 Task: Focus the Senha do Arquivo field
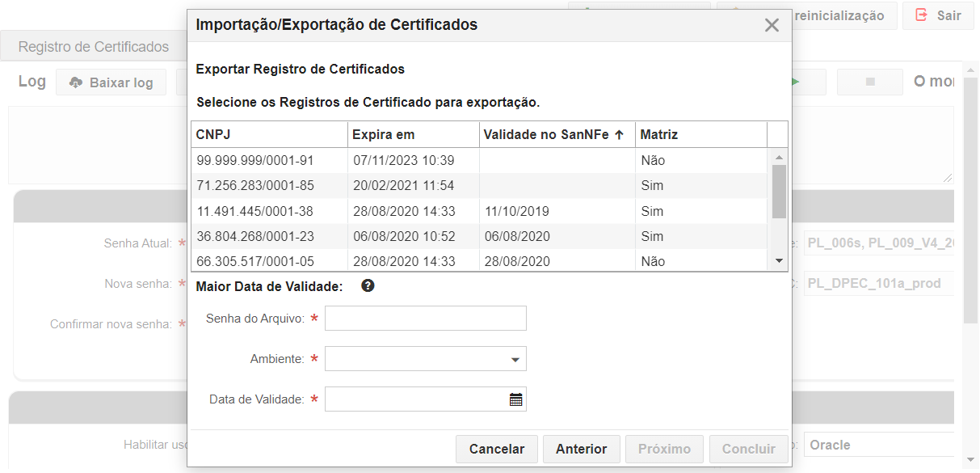[x=425, y=319]
